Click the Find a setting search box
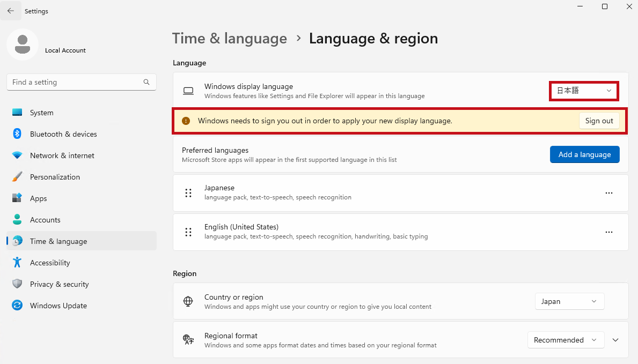The image size is (638, 364). pyautogui.click(x=82, y=82)
